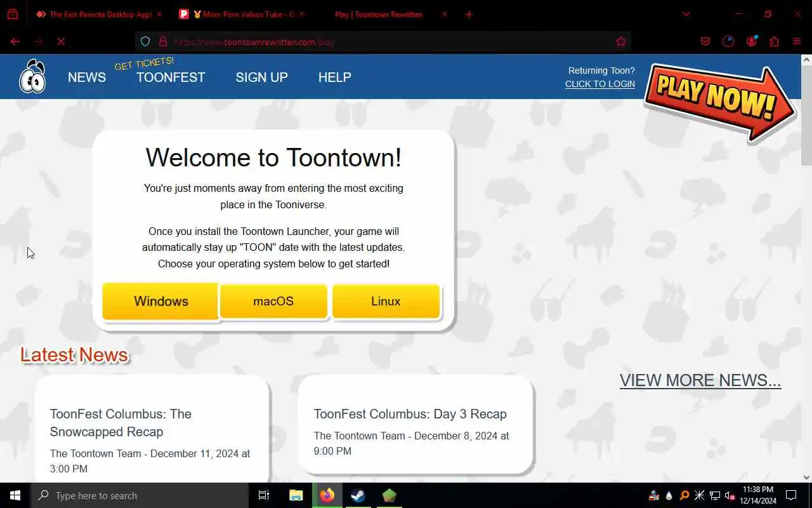Close the Play | Toontown Rewritten tab
The height and width of the screenshot is (508, 812).
(444, 14)
